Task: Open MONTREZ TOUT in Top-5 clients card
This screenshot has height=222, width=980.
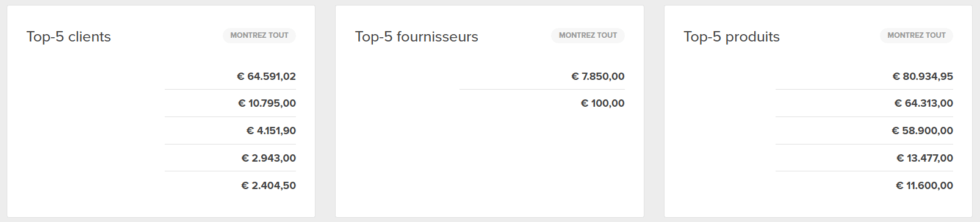Action: 259,35
